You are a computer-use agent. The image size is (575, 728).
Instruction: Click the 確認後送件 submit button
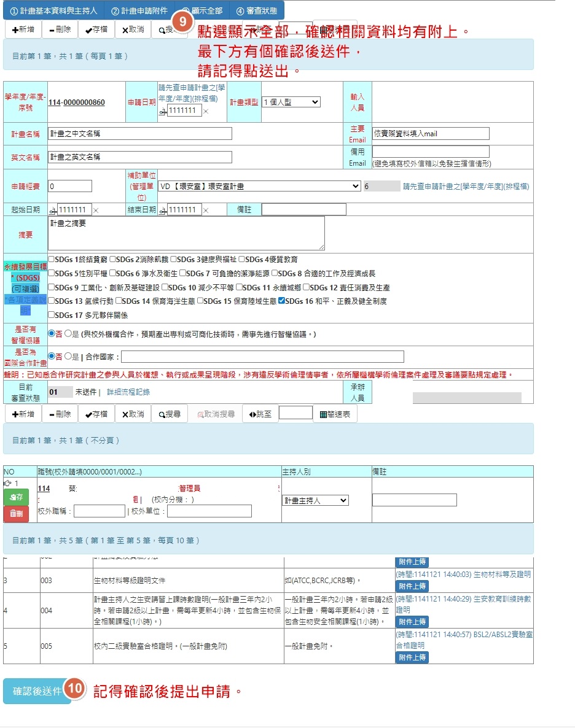click(37, 691)
